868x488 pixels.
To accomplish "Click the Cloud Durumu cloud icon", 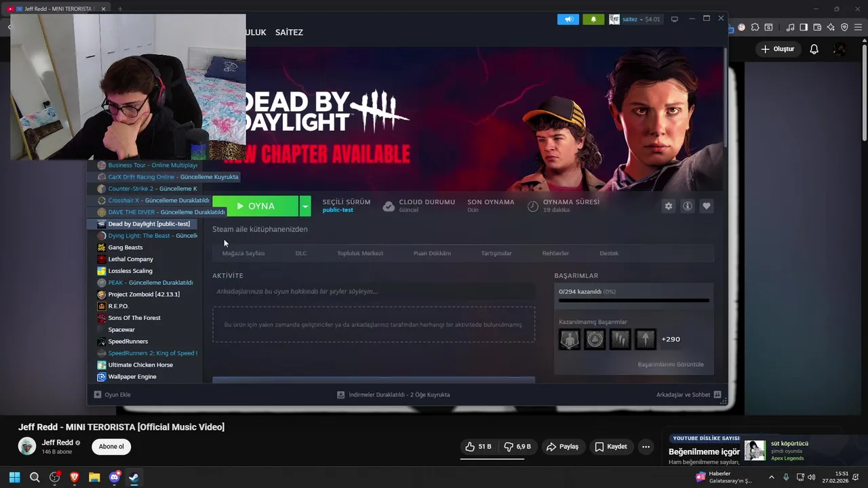I will [389, 206].
